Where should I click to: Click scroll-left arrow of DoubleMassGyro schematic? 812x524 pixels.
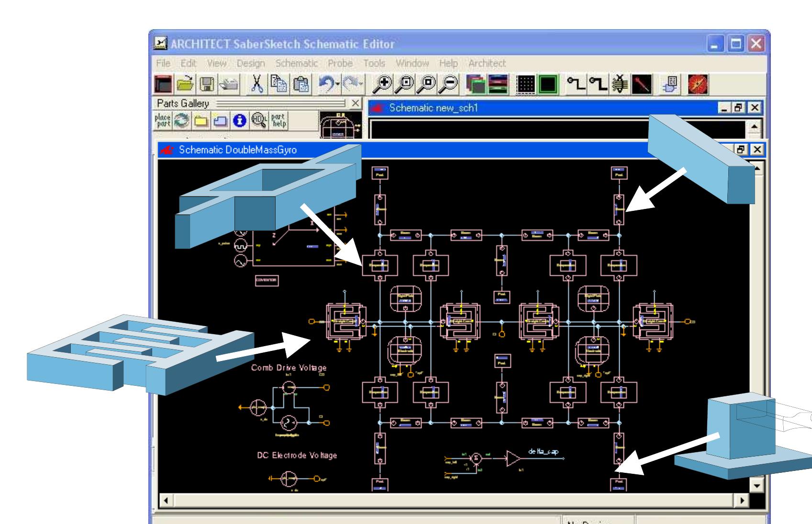(166, 502)
